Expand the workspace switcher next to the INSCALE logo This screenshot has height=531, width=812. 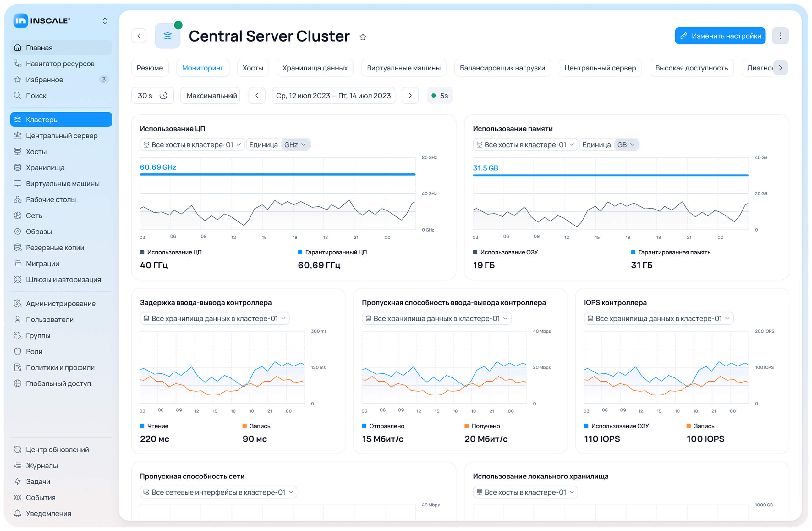point(105,21)
